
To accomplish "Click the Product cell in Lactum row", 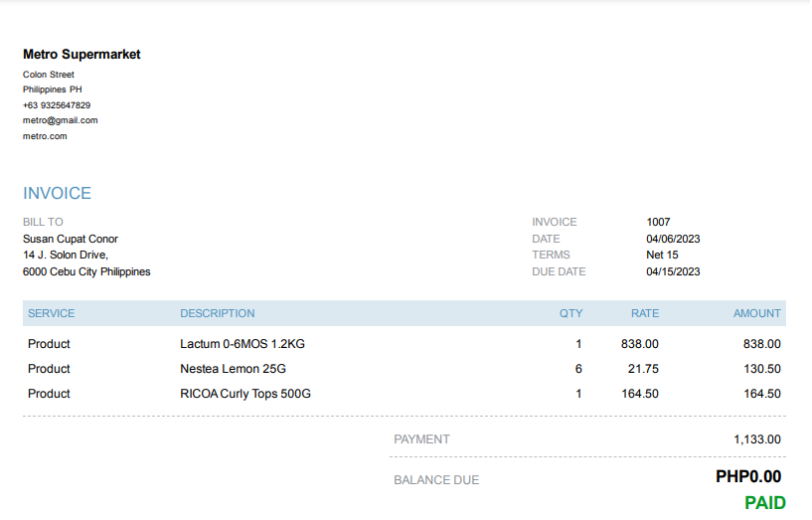I will pyautogui.click(x=49, y=344).
